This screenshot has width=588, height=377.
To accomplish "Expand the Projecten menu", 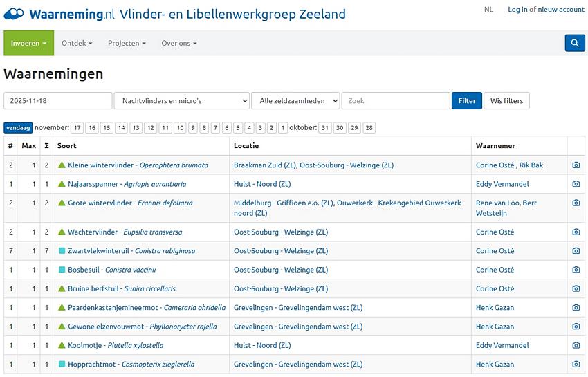I will tap(127, 43).
